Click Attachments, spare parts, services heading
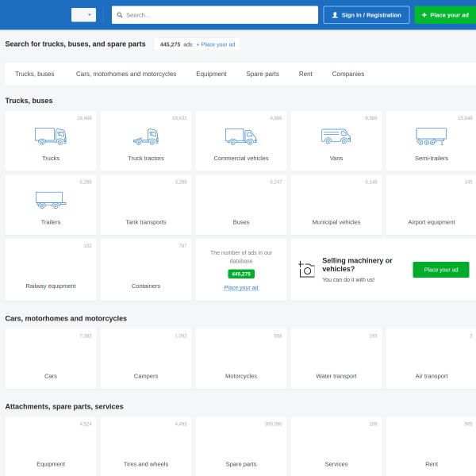The width and height of the screenshot is (476, 476). point(64,406)
